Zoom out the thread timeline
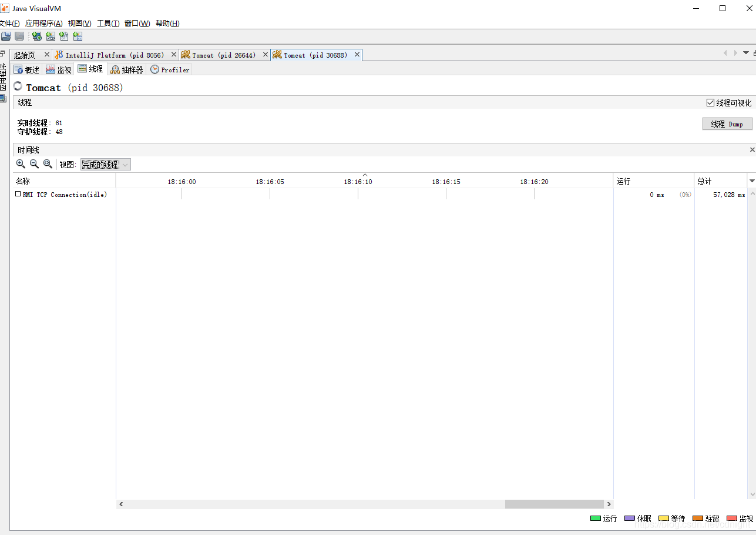 (34, 164)
